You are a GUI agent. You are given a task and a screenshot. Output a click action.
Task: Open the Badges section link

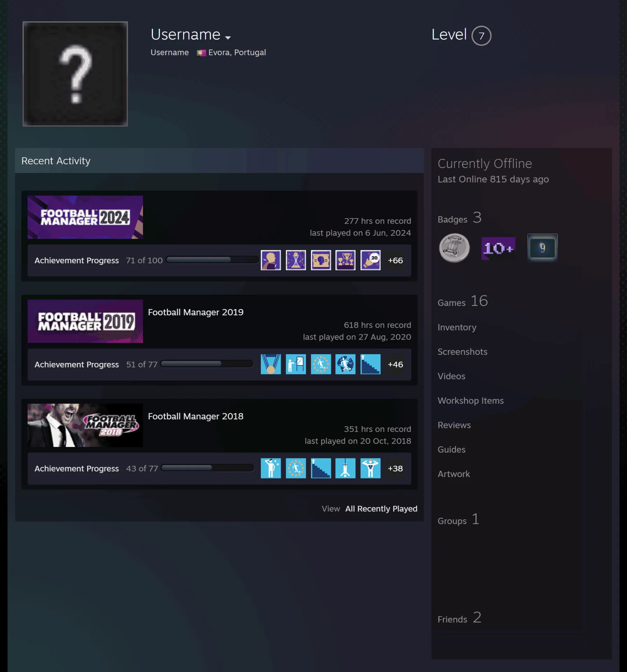point(460,218)
